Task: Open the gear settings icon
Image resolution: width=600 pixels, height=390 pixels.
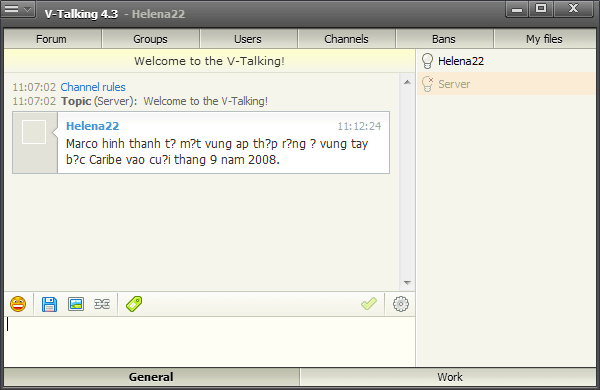Action: [x=401, y=304]
